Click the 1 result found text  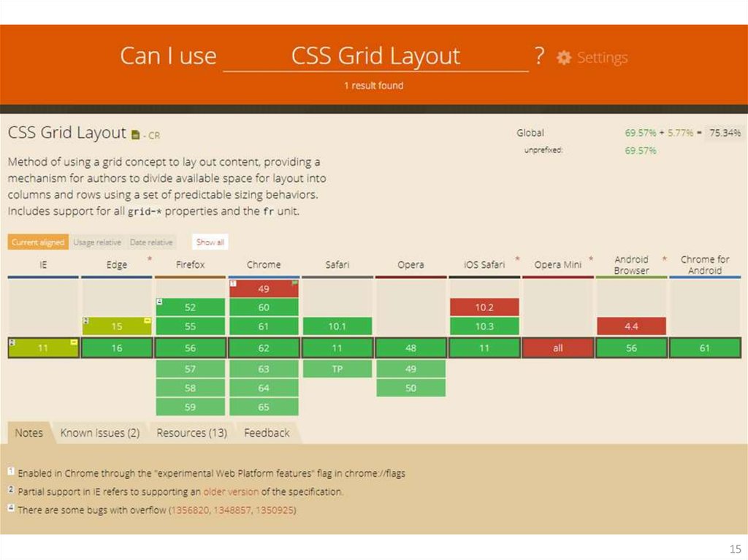tap(373, 86)
